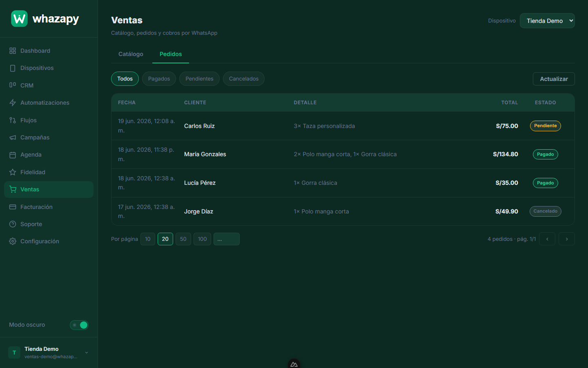The width and height of the screenshot is (588, 368).
Task: Click the TOTAL column header
Action: [x=510, y=103]
